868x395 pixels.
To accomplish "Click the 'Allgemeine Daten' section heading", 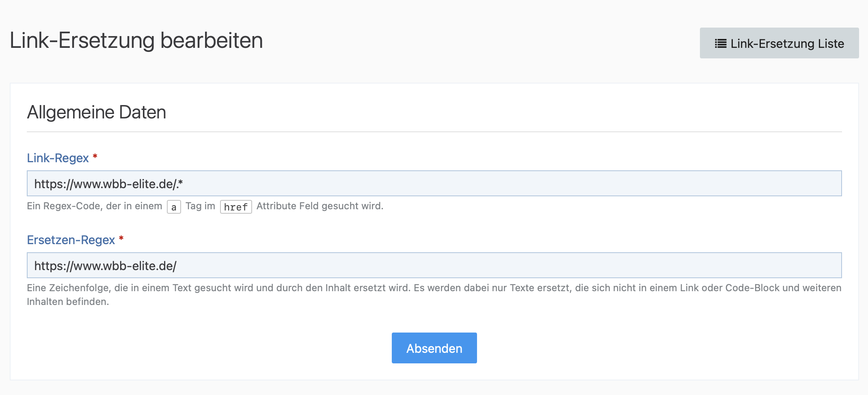I will click(97, 112).
